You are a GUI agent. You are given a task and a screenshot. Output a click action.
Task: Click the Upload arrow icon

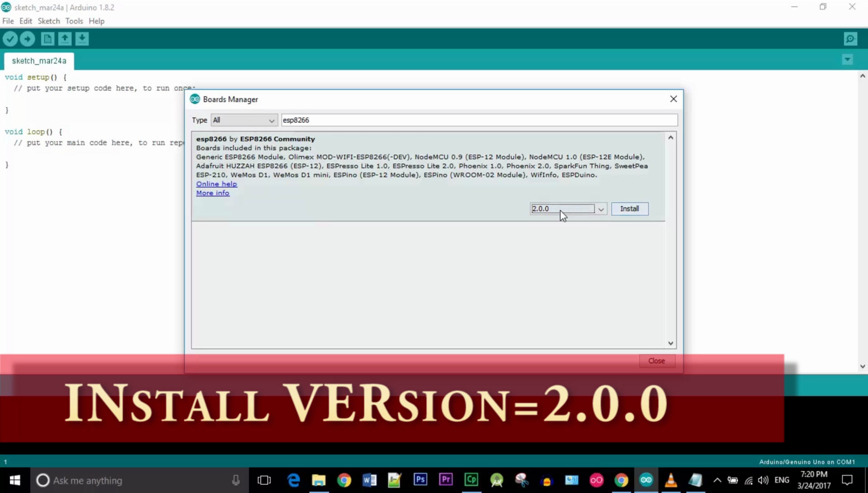tap(28, 39)
